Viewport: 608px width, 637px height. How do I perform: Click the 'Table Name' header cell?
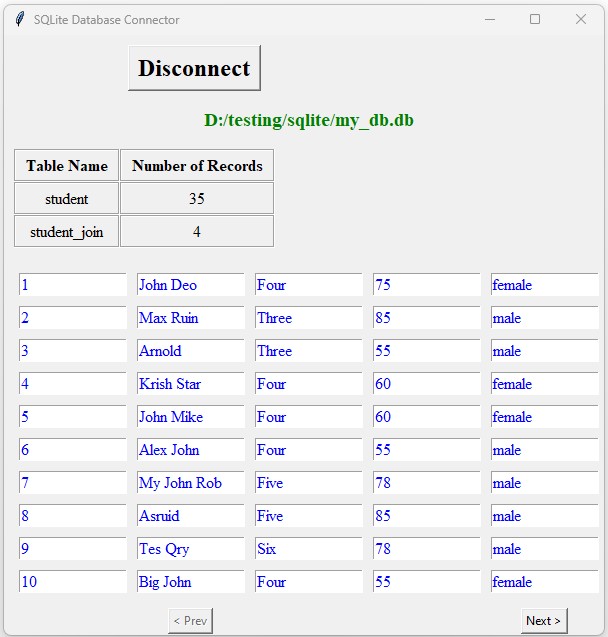(x=67, y=165)
